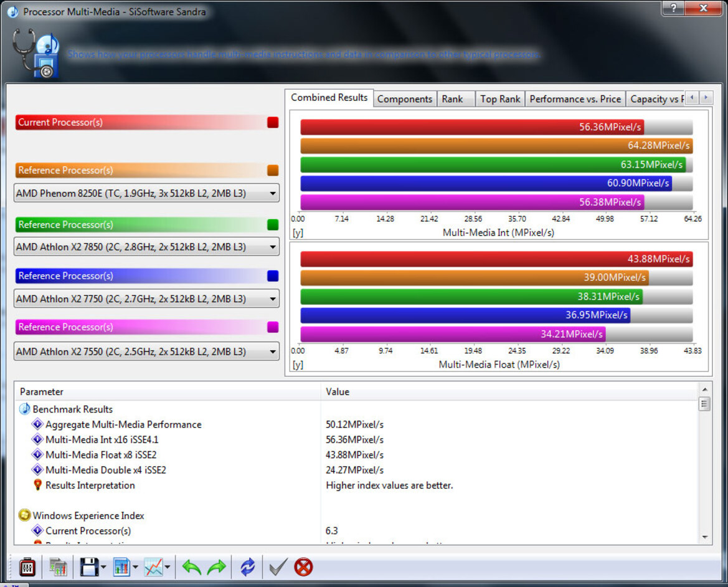Image resolution: width=728 pixels, height=587 pixels.
Task: Open the options (sliders) toolbar icon
Action: point(27,567)
